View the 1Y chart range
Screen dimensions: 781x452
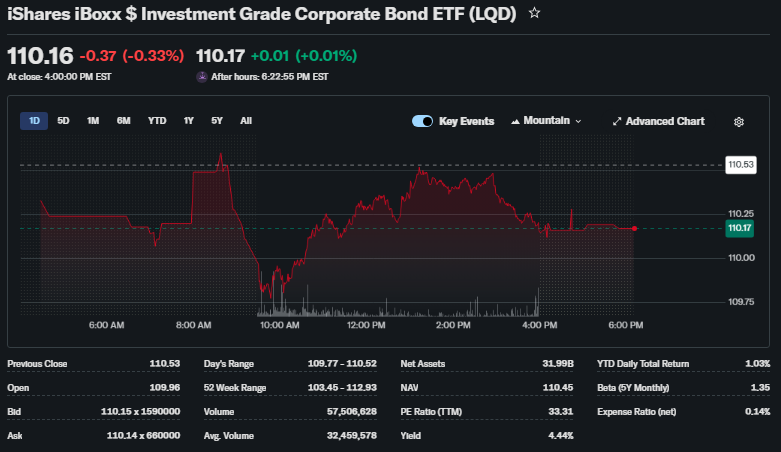pos(188,121)
